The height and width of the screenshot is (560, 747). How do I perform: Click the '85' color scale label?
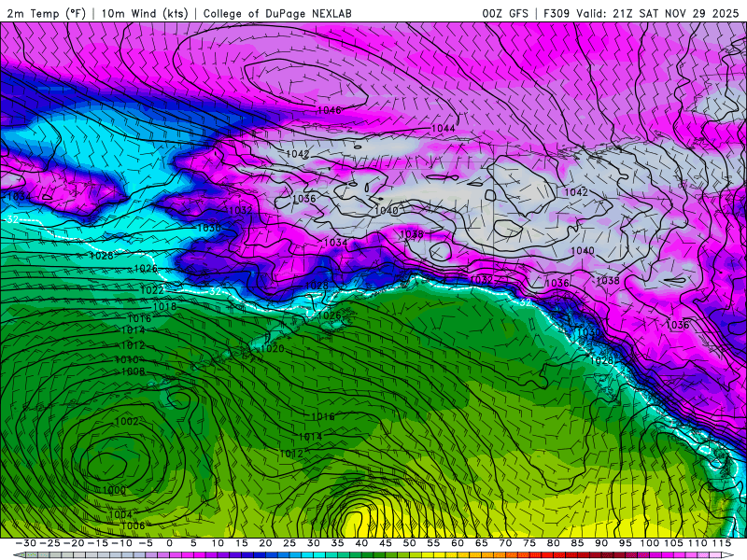577,543
